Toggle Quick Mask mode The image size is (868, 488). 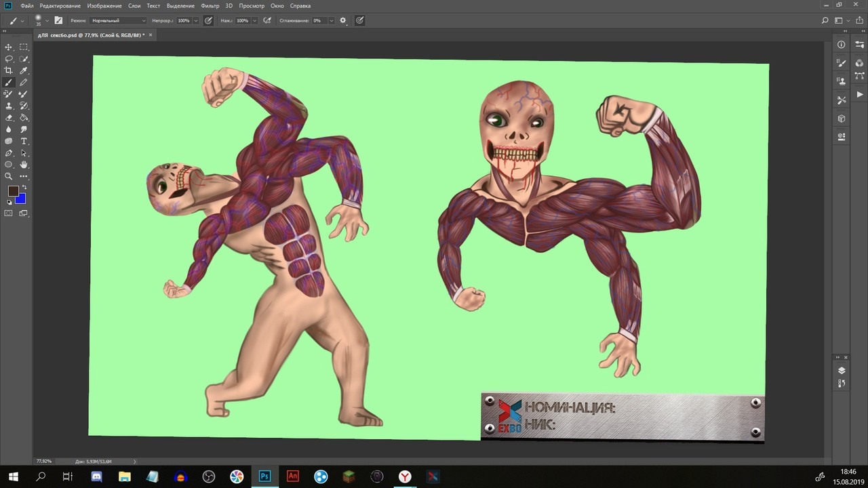click(x=9, y=213)
